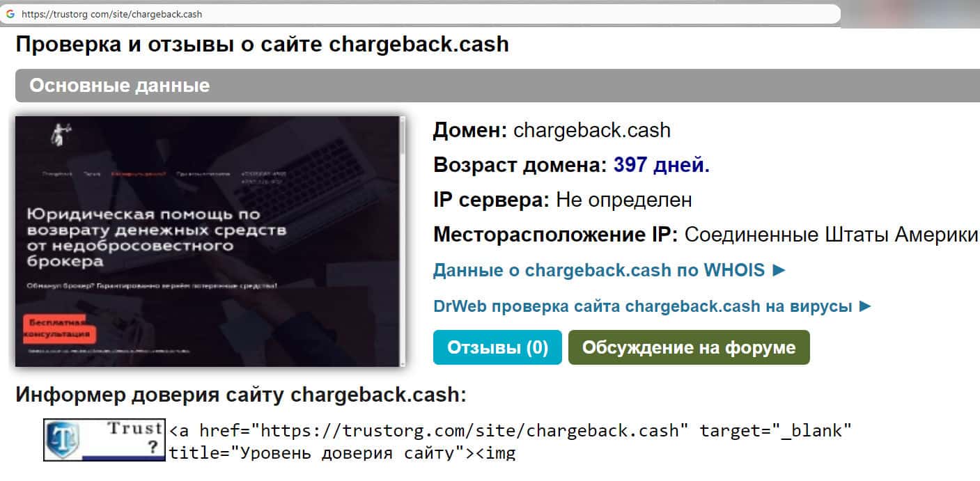Click the arrow icon after DrWeb virus link
The height and width of the screenshot is (481, 980).
coord(865,306)
